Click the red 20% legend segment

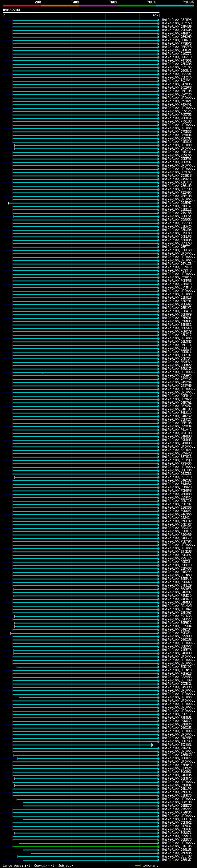22,6
